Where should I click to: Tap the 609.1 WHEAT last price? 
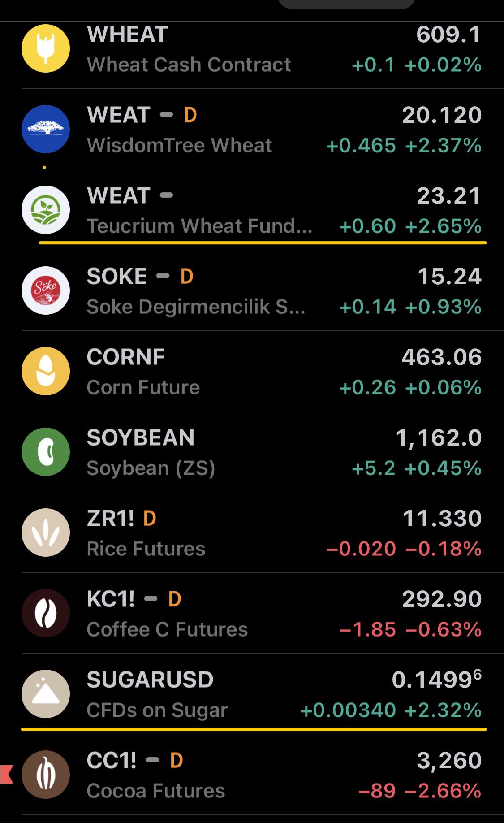click(x=448, y=35)
